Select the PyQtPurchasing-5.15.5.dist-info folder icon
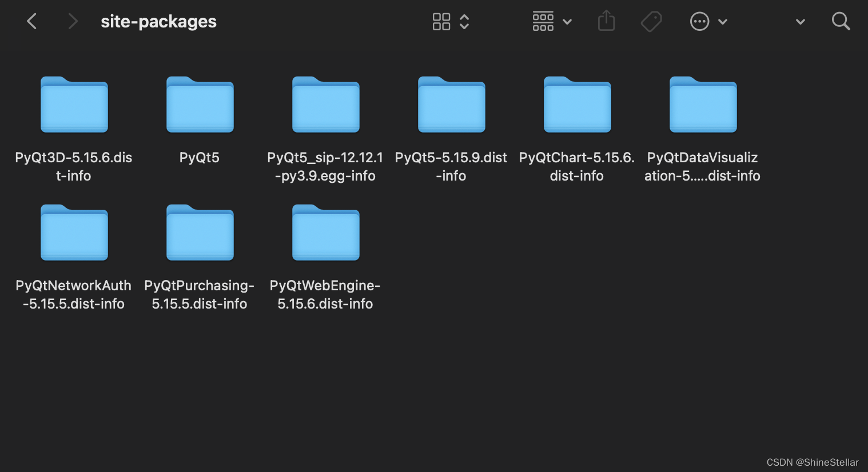868x472 pixels. (200, 233)
